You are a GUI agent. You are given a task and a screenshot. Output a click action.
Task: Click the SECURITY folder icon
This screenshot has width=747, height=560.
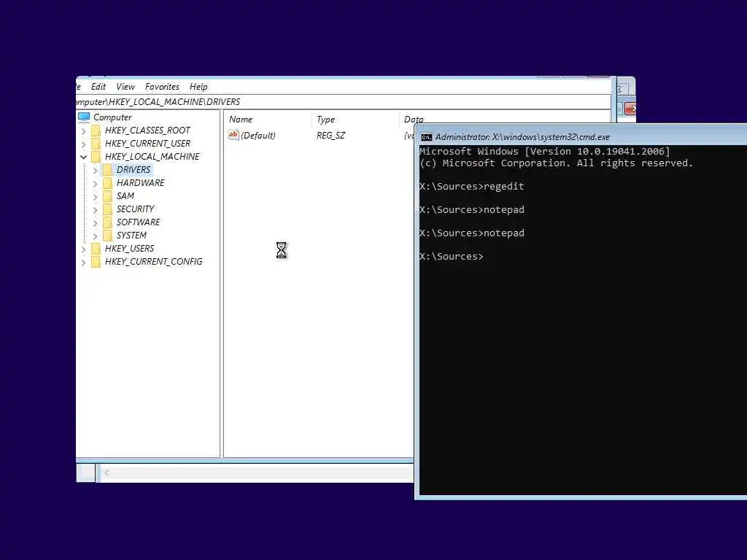107,209
